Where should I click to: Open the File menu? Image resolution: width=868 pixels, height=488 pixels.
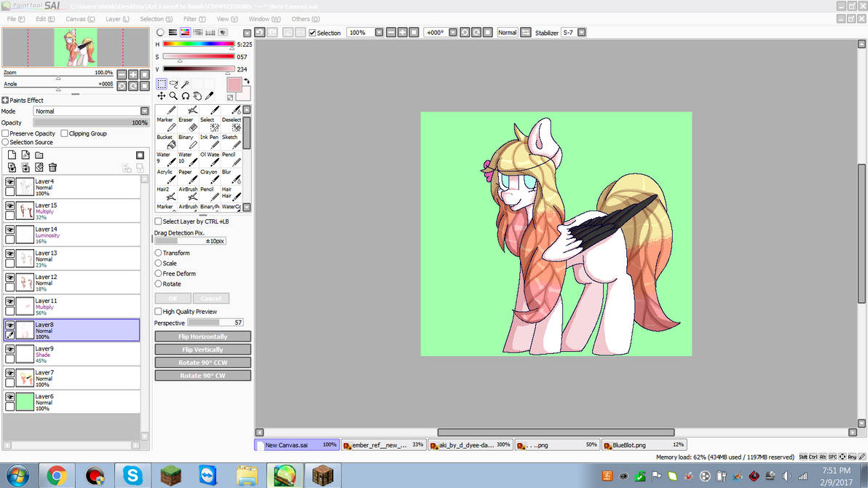click(x=15, y=19)
